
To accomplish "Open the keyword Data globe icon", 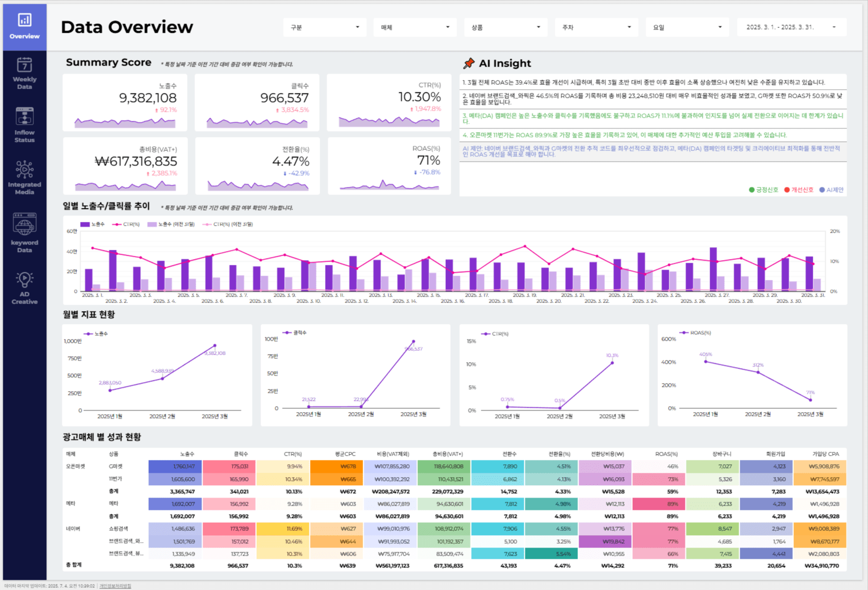I will coord(25,225).
